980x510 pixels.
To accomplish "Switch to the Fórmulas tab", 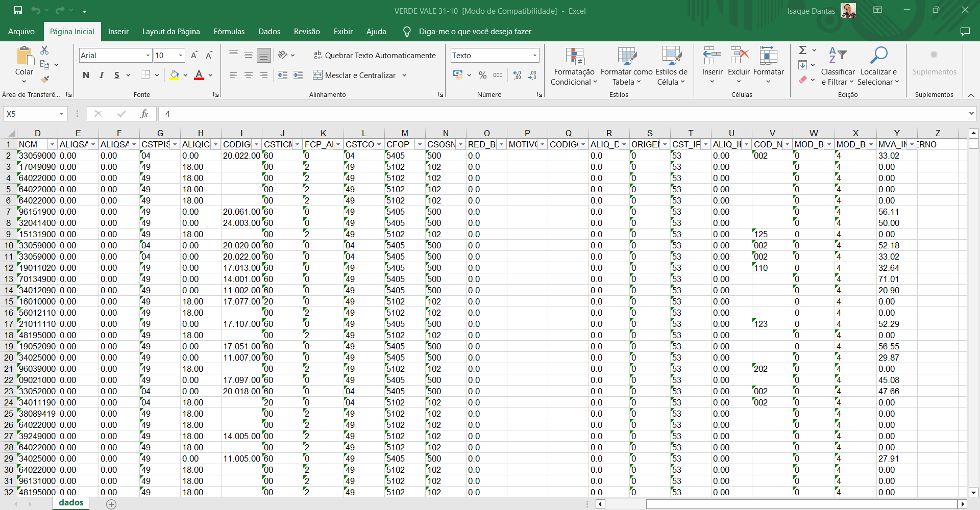I will (x=229, y=32).
